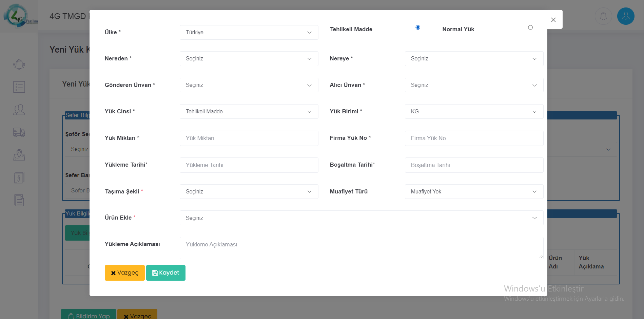
Task: Open the Ülke dropdown showing Türkiye
Action: [x=249, y=32]
